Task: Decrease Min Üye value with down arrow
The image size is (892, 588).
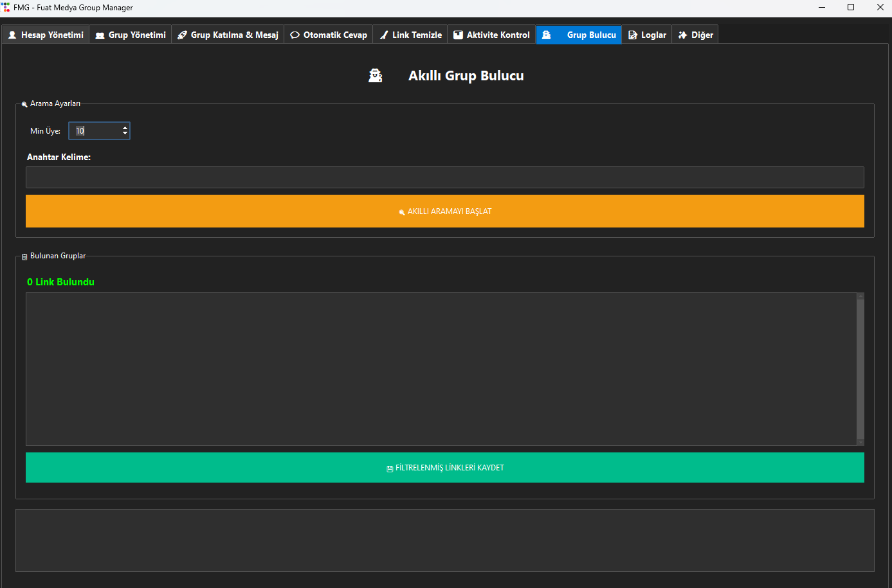Action: pyautogui.click(x=125, y=134)
